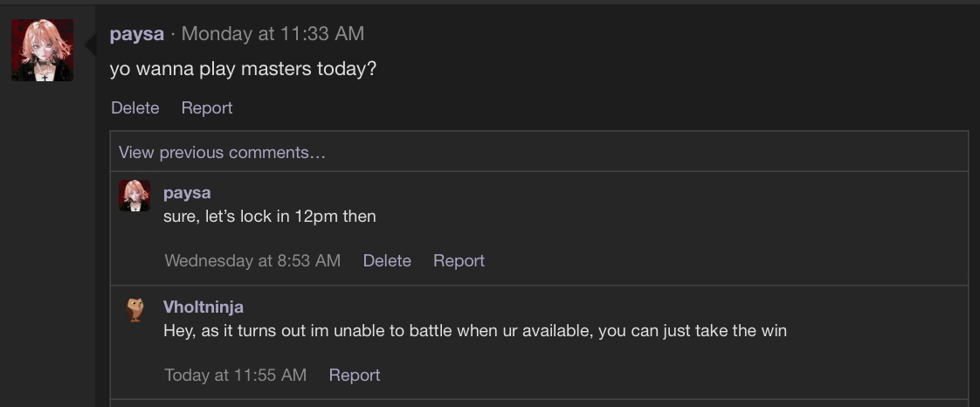
Task: Click the 'Monday at 11:33 AM' timestamp
Action: (273, 34)
